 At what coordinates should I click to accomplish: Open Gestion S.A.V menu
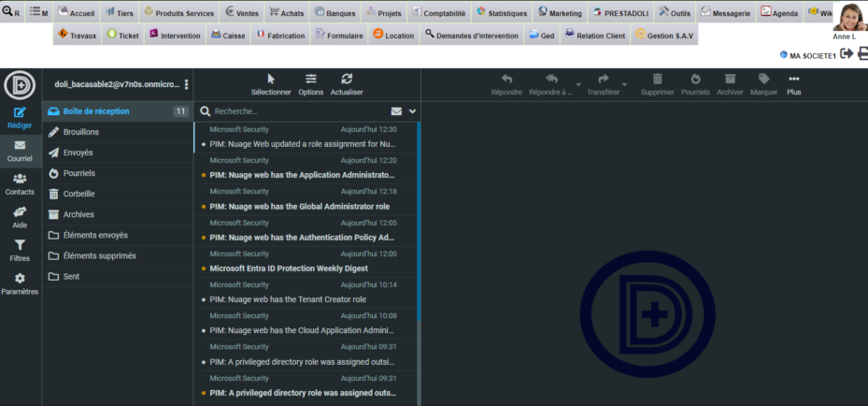663,35
